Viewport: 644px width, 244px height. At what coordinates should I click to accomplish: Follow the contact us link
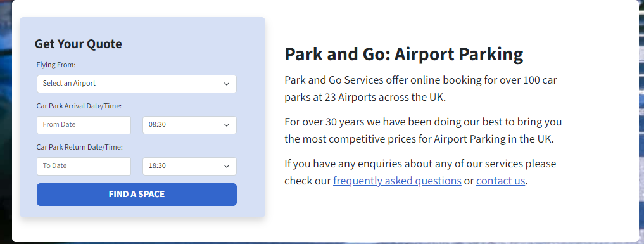click(501, 181)
